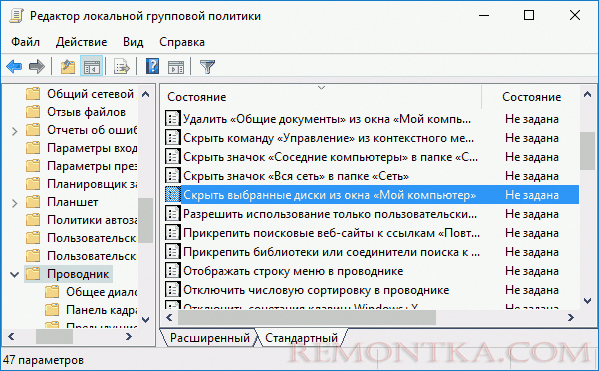Switch to the Стандартный tab

pyautogui.click(x=301, y=338)
